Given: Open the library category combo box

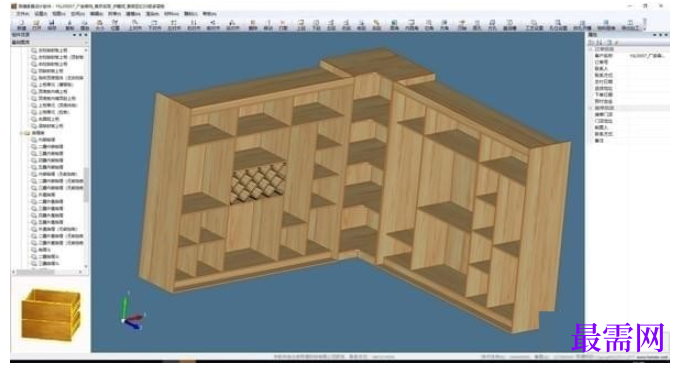Looking at the screenshot, I should [x=50, y=42].
